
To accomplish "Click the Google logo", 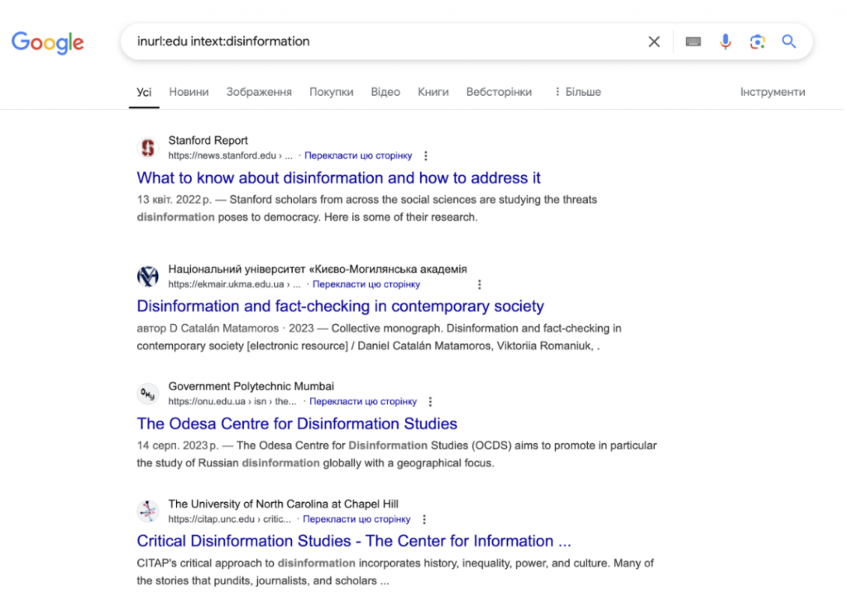I will [x=47, y=42].
